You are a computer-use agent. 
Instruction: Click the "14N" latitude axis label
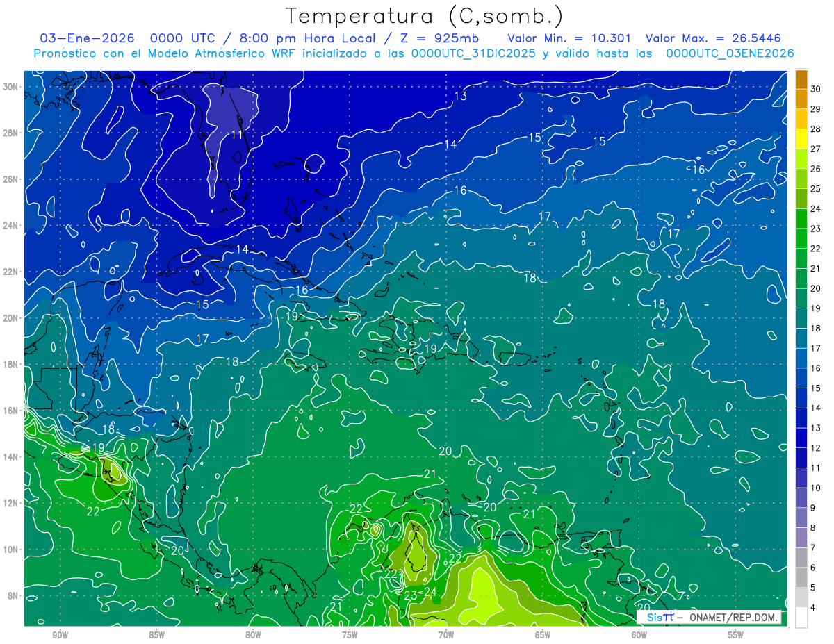(x=12, y=457)
